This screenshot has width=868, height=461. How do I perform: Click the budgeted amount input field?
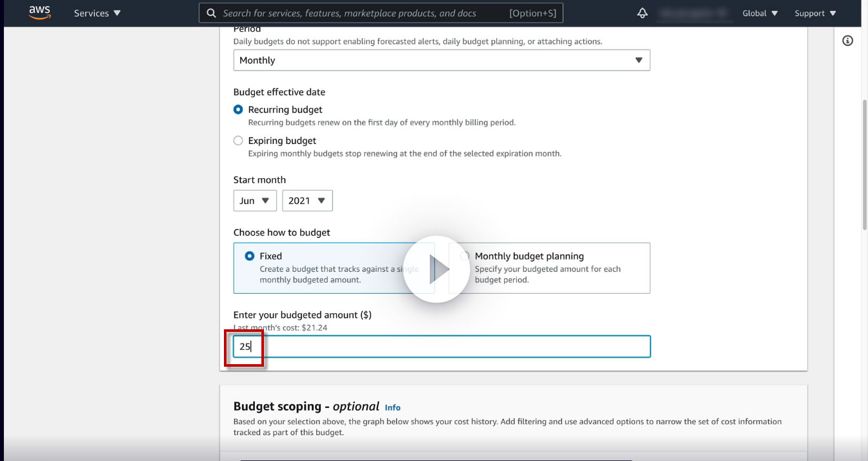point(441,346)
